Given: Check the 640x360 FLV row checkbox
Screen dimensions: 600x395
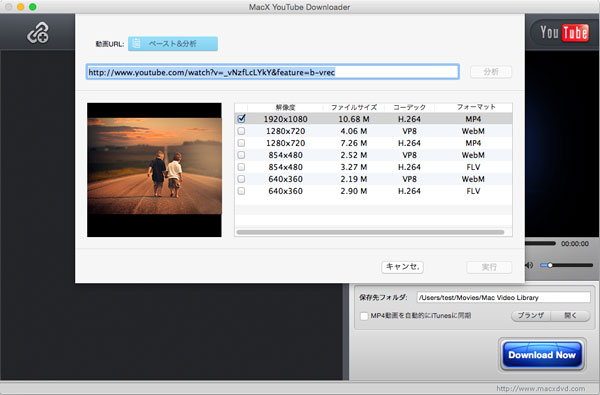Looking at the screenshot, I should 241,191.
